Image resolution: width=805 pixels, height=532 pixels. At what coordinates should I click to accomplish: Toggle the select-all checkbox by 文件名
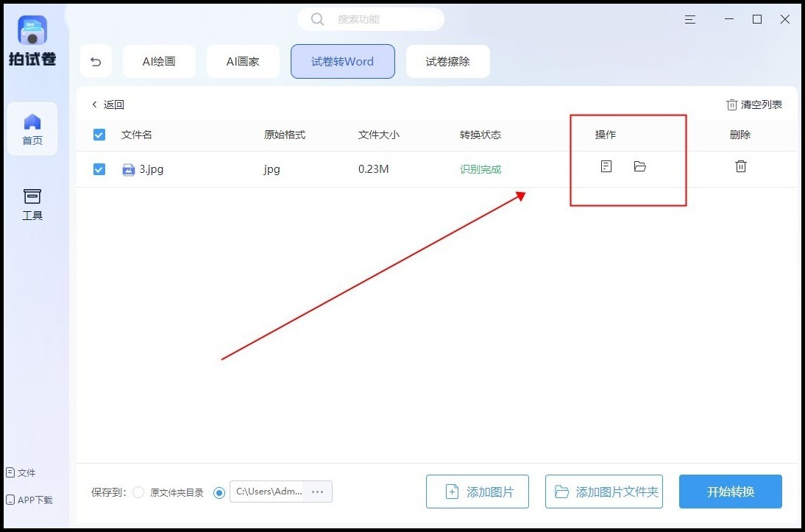[99, 135]
